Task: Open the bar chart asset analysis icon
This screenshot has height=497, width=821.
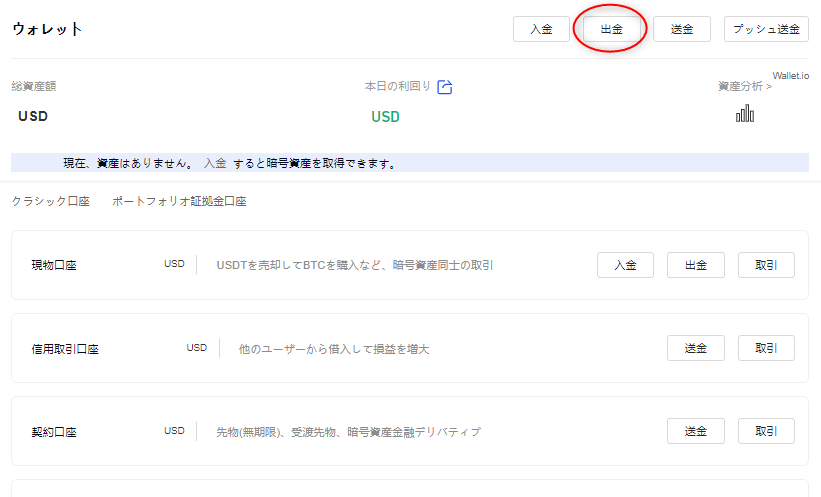Action: tap(745, 114)
